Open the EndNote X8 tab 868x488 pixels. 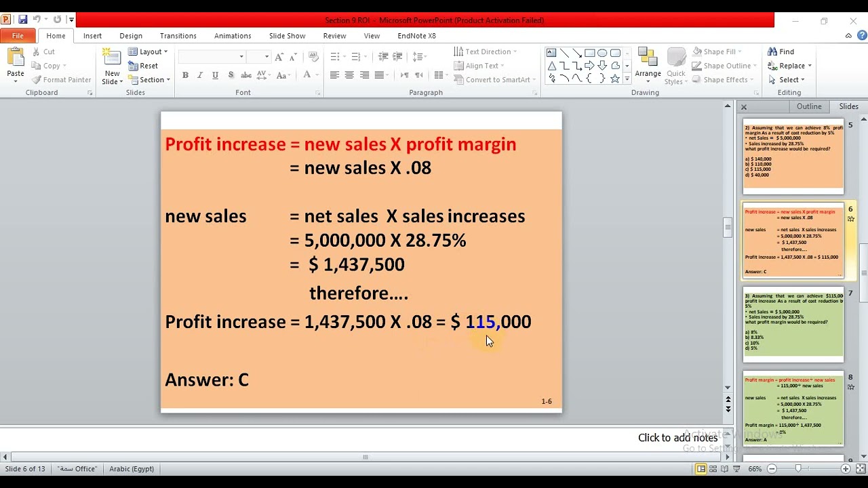click(416, 36)
